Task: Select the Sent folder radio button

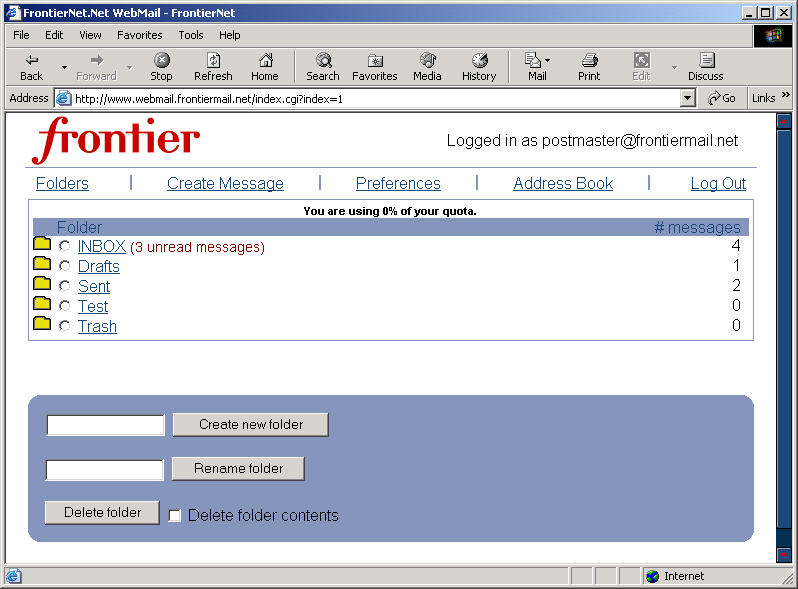Action: click(x=65, y=286)
